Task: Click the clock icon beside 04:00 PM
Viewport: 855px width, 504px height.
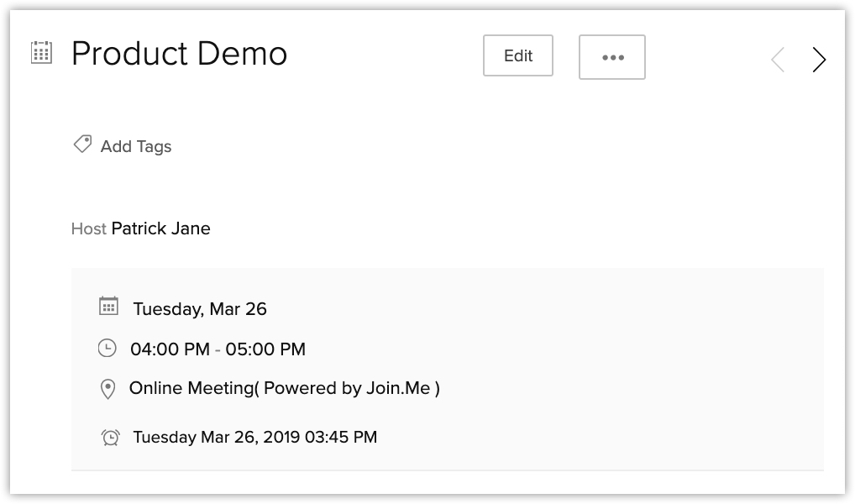Action: (108, 348)
